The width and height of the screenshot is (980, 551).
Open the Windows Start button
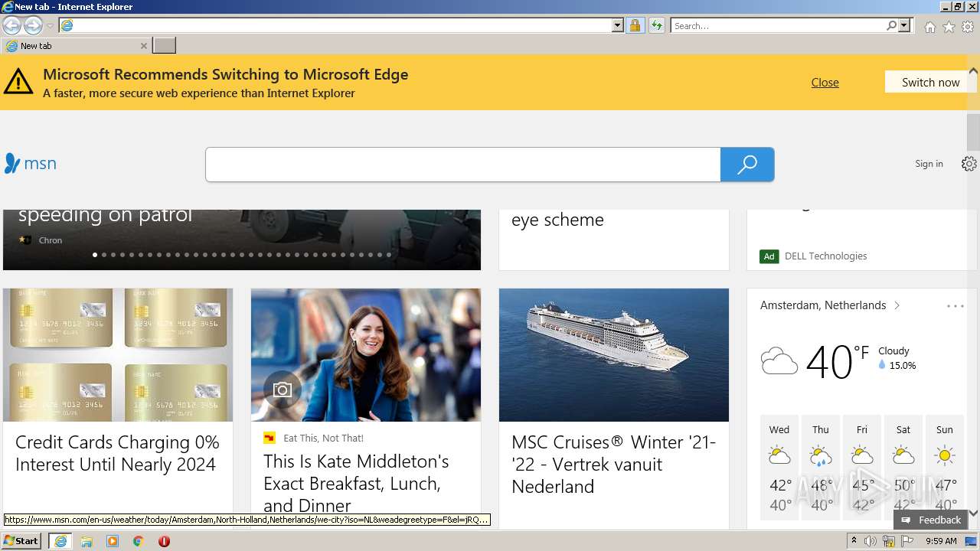(21, 541)
